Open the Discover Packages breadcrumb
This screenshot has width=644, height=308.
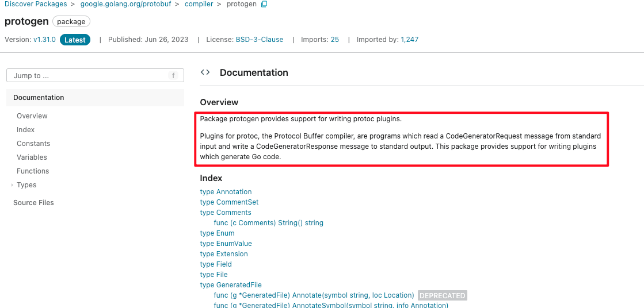[x=36, y=4]
